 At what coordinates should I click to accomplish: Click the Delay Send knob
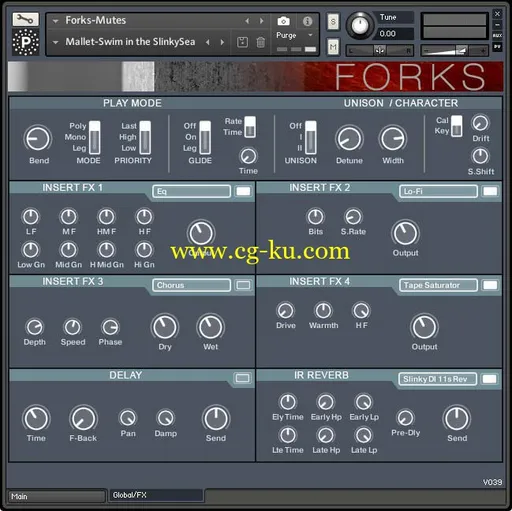216,419
